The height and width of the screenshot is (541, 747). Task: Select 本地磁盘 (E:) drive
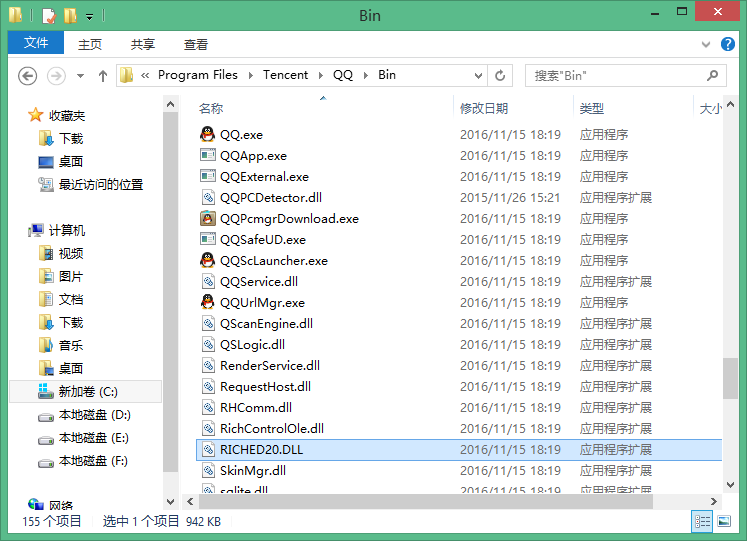83,438
